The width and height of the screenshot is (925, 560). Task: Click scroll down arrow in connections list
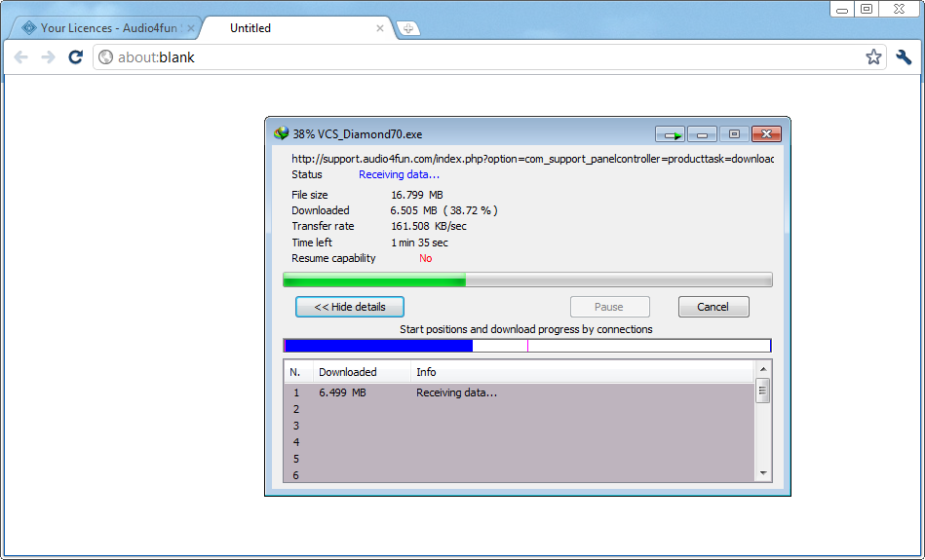(x=763, y=473)
